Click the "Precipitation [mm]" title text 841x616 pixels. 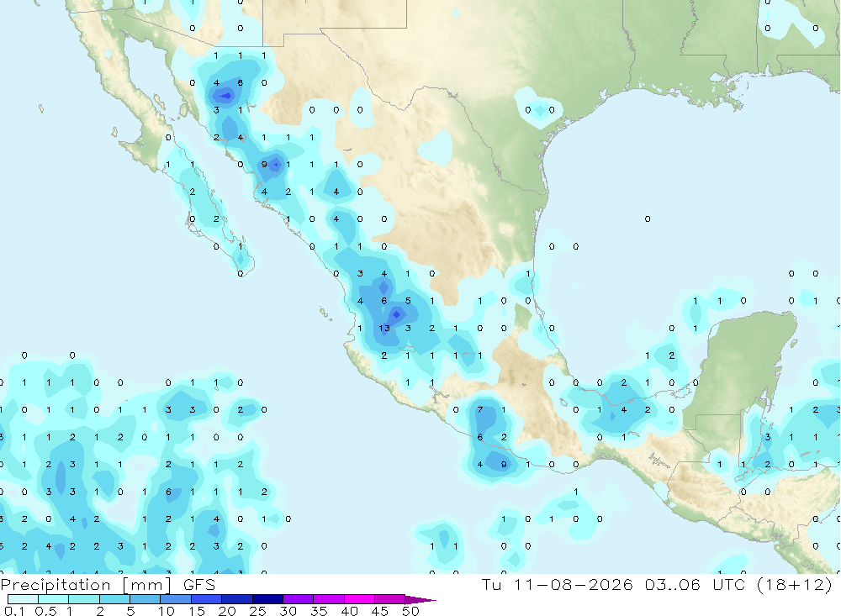coord(86,584)
